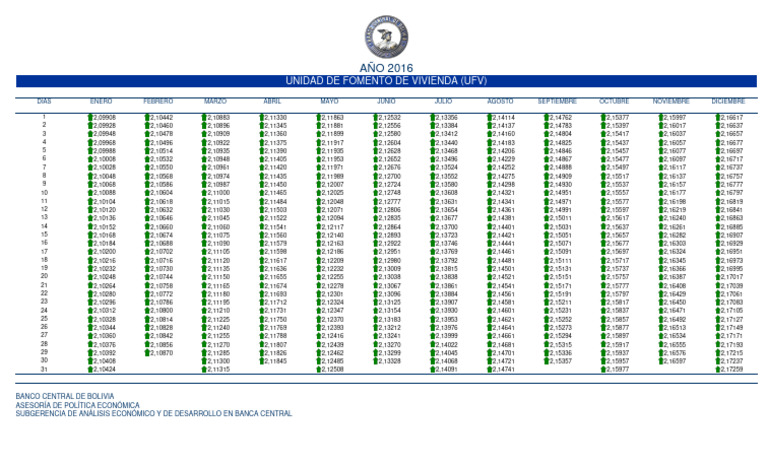768x466 pixels.
Task: Click the UNIDAD DE FOMENTO DE VIVIENDA title bar
Action: (385, 80)
